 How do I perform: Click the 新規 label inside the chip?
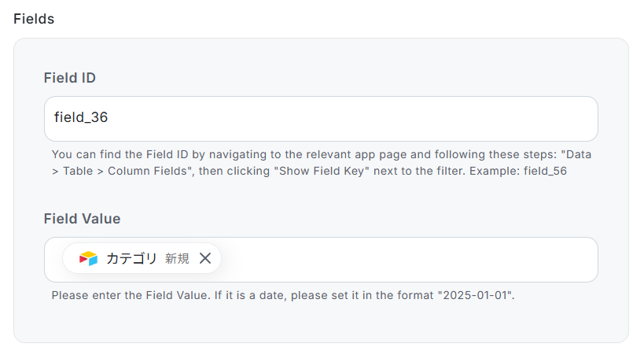(177, 258)
